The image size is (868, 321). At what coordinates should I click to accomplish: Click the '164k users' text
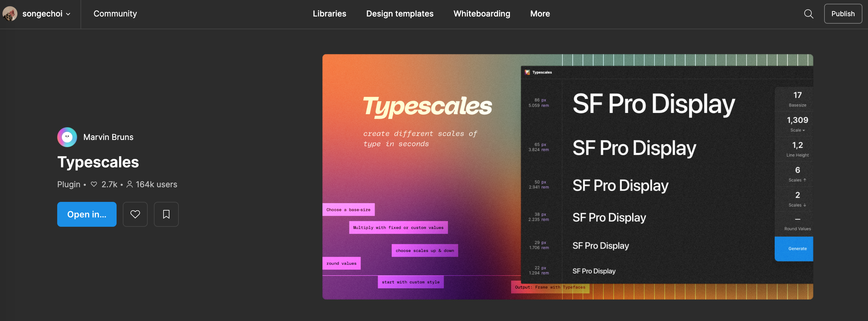(156, 184)
